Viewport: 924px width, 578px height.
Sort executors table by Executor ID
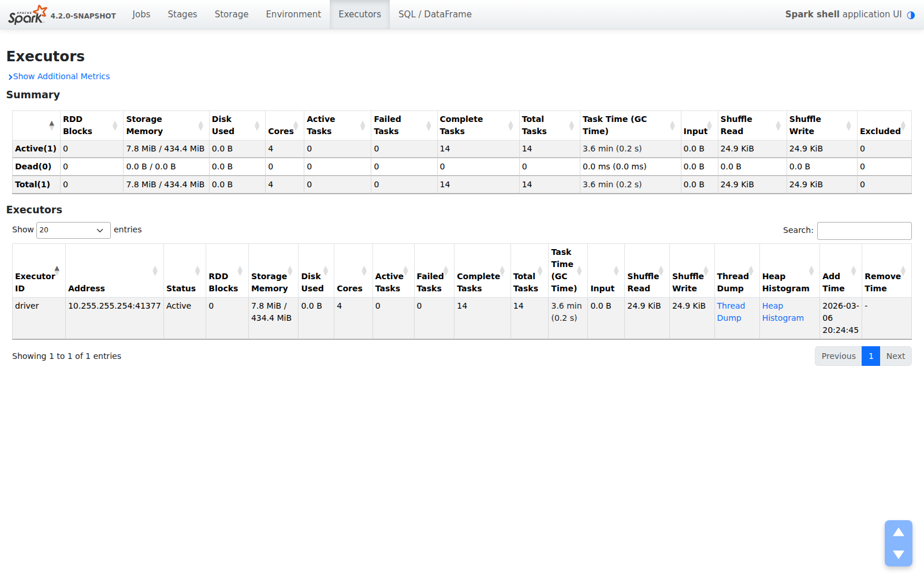pos(38,282)
